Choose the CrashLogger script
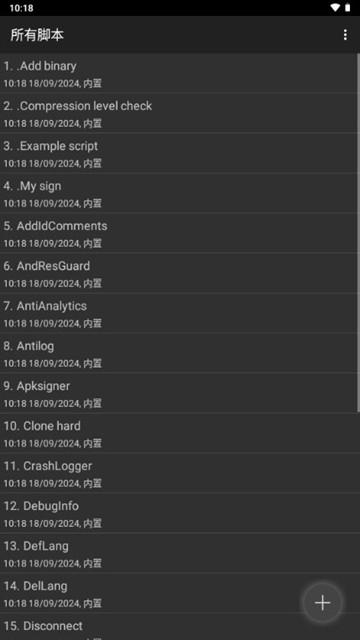Viewport: 360px width, 640px height. [178, 473]
